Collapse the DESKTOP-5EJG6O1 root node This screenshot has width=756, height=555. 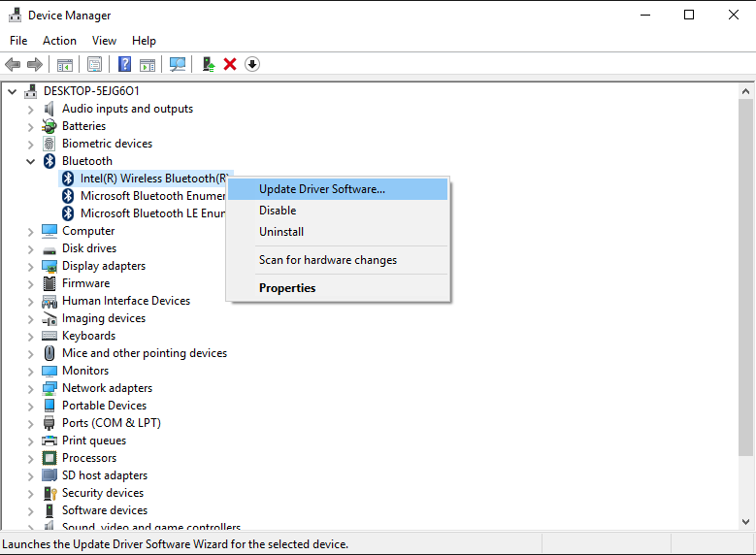pyautogui.click(x=13, y=91)
